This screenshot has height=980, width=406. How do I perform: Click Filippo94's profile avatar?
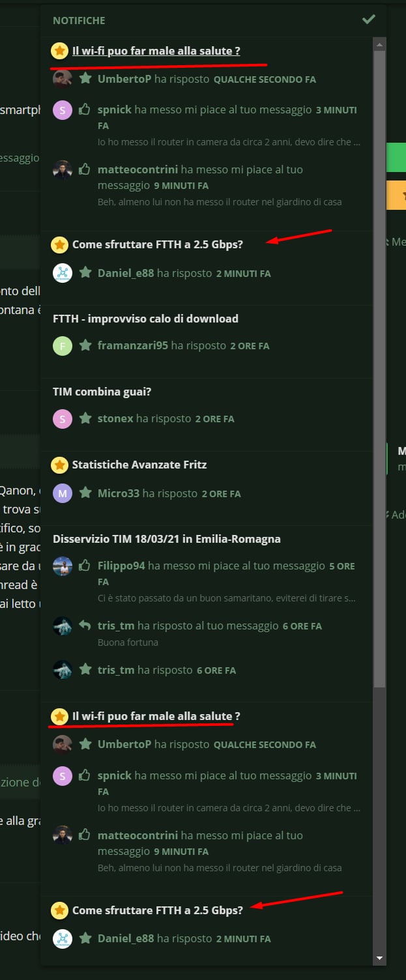coord(63,566)
